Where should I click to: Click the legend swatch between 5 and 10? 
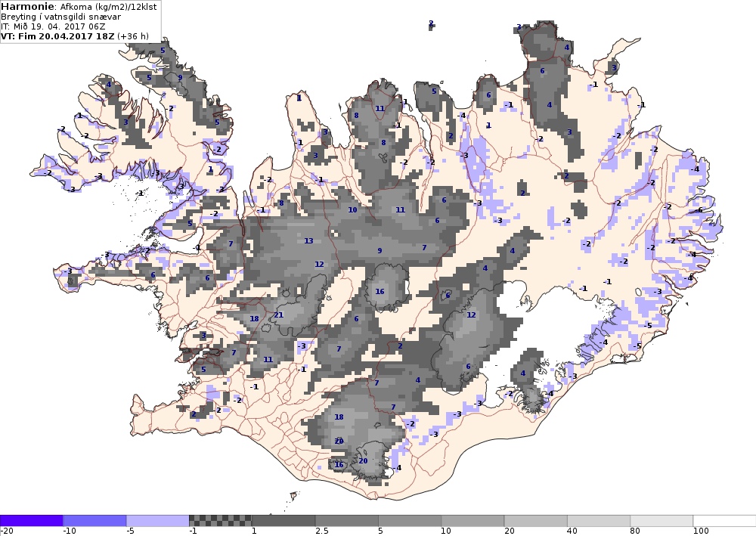pos(410,521)
